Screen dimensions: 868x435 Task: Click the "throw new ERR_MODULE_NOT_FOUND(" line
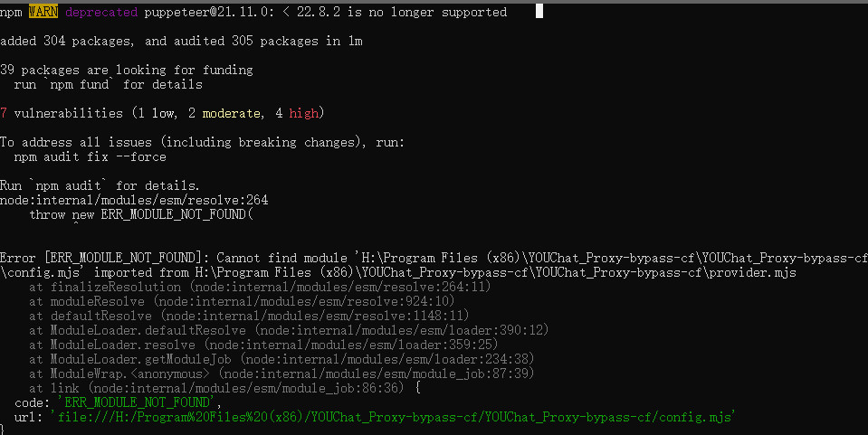tap(142, 214)
